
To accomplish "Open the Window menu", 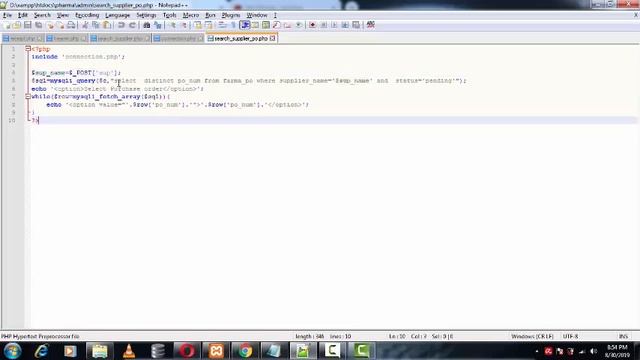I will [257, 15].
